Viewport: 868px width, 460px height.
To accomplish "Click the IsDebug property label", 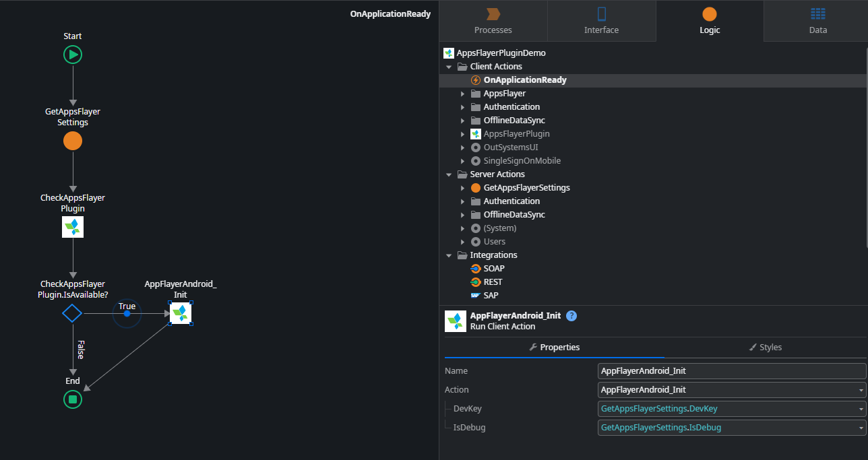I will 469,428.
